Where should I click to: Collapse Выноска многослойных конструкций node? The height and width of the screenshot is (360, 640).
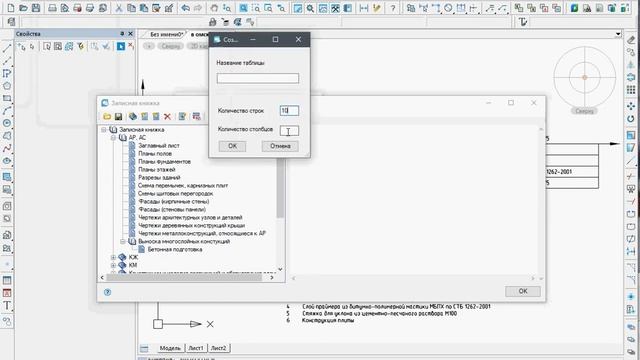pos(123,241)
